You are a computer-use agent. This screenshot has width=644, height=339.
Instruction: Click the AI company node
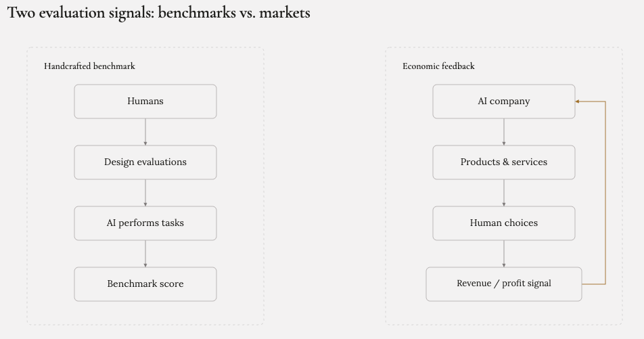(504, 101)
